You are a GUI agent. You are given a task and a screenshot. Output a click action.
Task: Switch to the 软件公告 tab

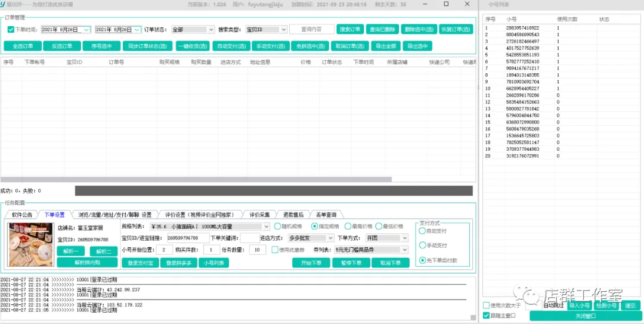click(x=21, y=214)
